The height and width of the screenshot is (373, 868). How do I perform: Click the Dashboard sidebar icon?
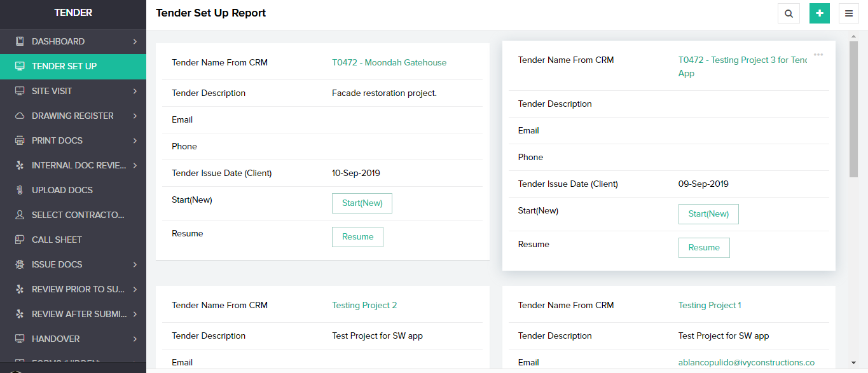tap(20, 41)
